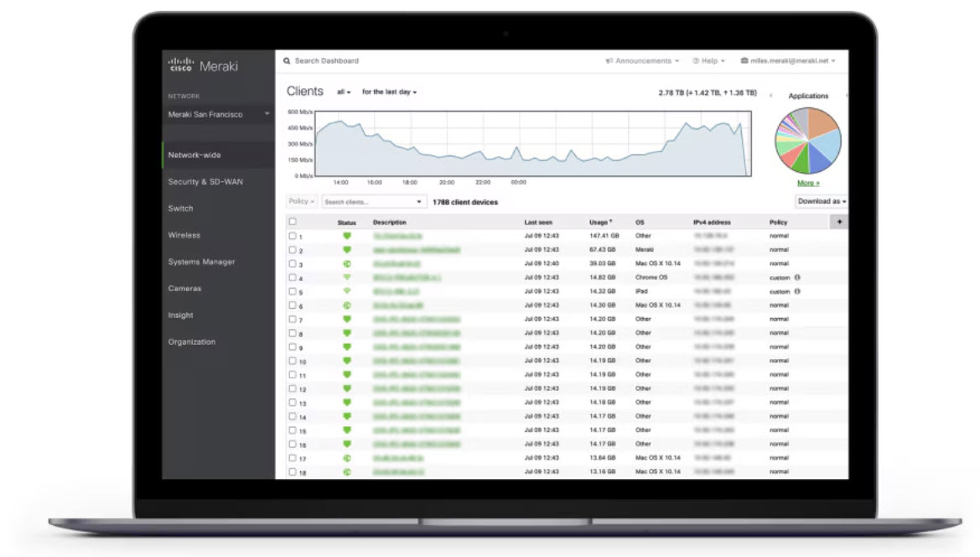Click the wireless status icon for client 4

(x=347, y=278)
